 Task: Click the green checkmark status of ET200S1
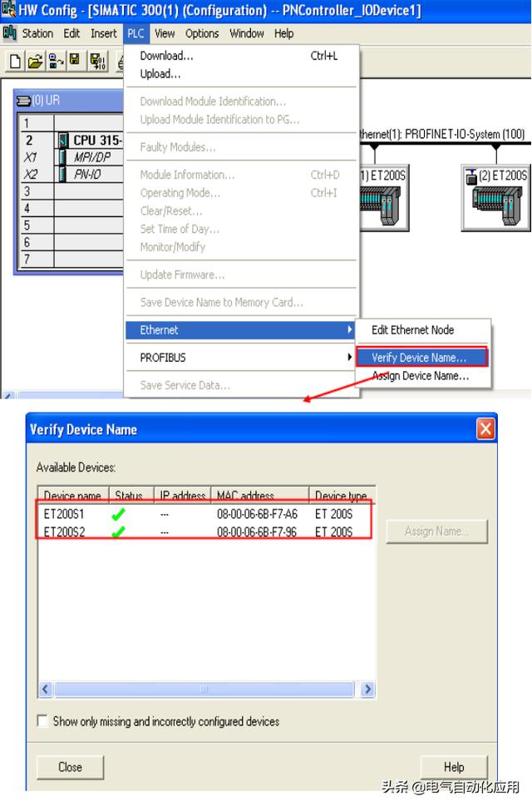click(118, 514)
